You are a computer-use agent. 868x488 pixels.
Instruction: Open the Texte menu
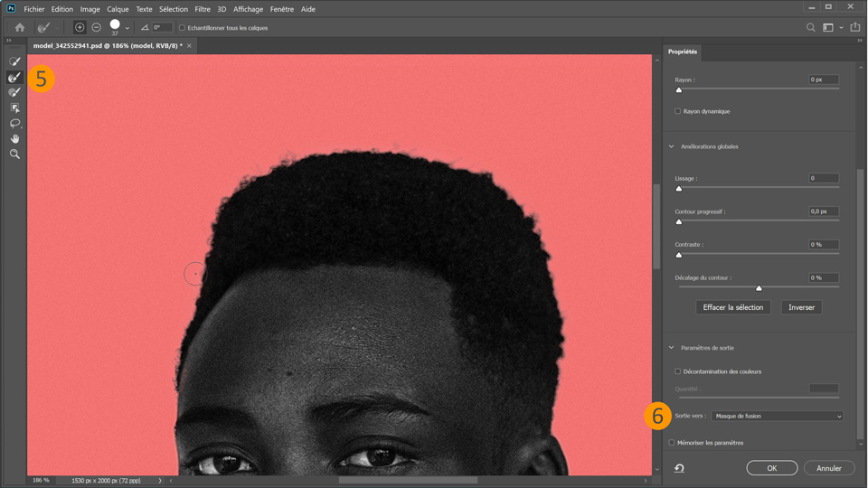click(144, 9)
